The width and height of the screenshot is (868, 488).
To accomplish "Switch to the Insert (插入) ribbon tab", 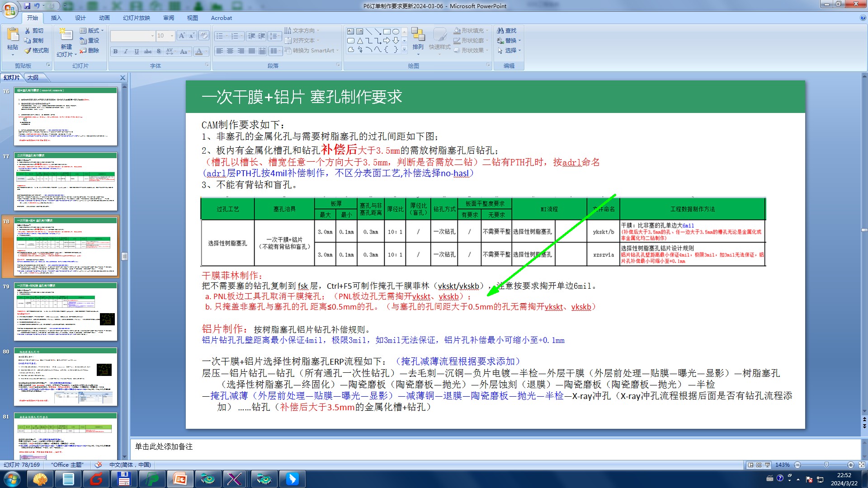I will coord(56,18).
